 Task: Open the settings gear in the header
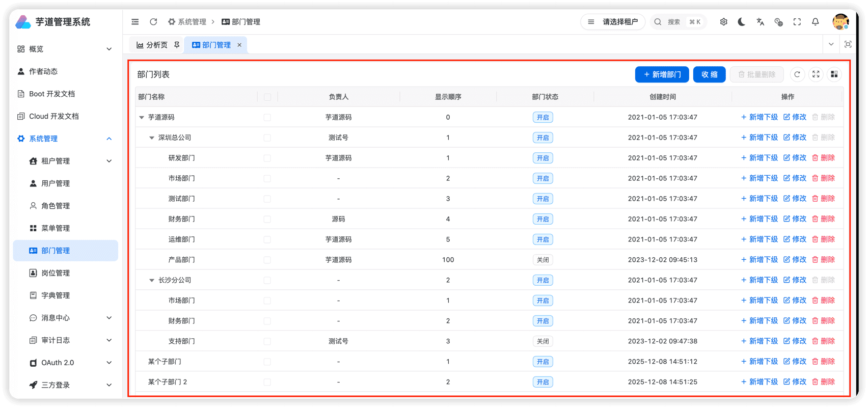(x=723, y=22)
